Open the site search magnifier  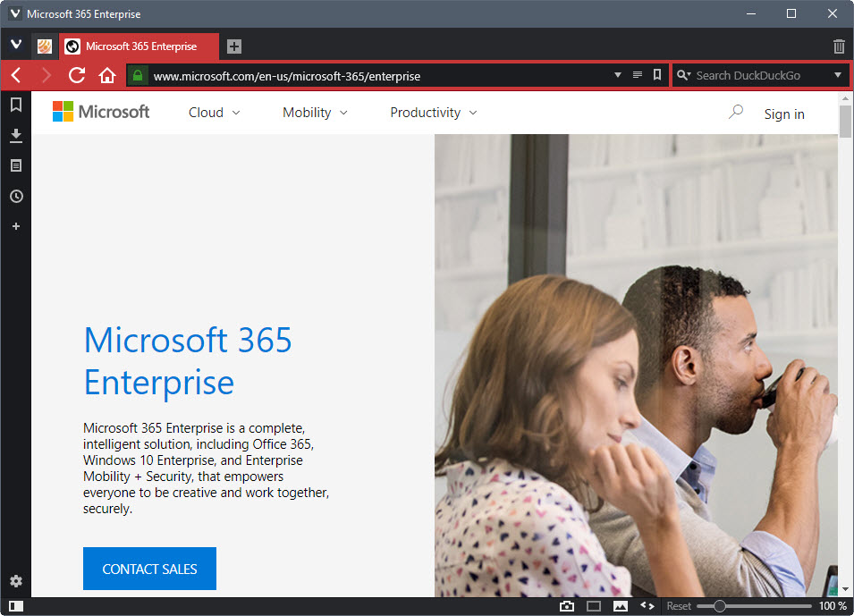click(736, 112)
